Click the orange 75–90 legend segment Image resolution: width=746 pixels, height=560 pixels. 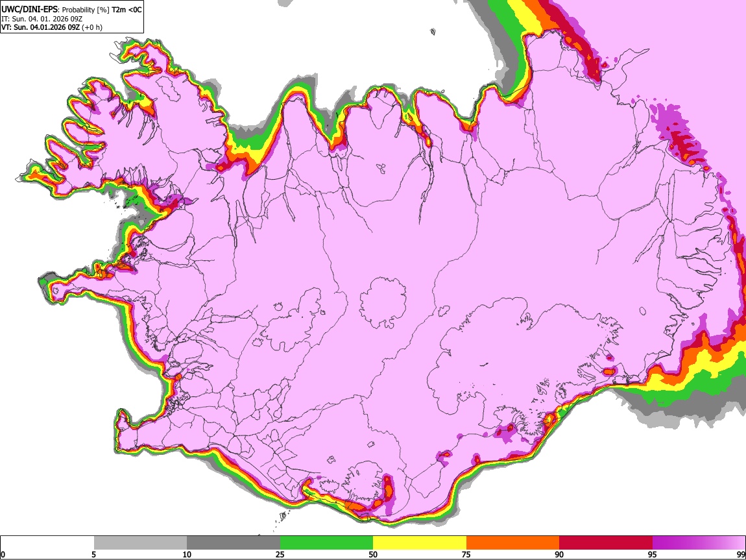(512, 542)
